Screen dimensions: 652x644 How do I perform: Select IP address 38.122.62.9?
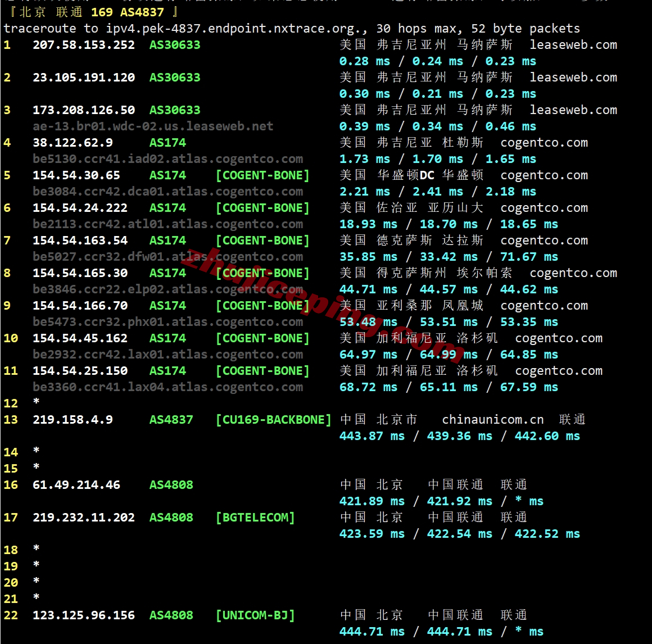click(x=73, y=143)
